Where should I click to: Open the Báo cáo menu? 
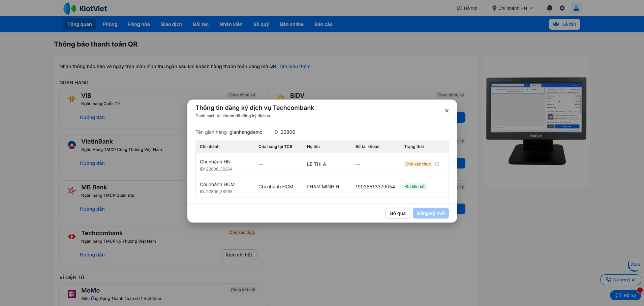pyautogui.click(x=323, y=24)
